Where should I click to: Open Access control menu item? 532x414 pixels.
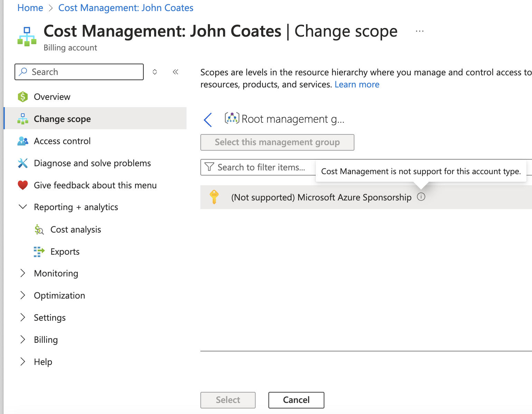coord(95,141)
